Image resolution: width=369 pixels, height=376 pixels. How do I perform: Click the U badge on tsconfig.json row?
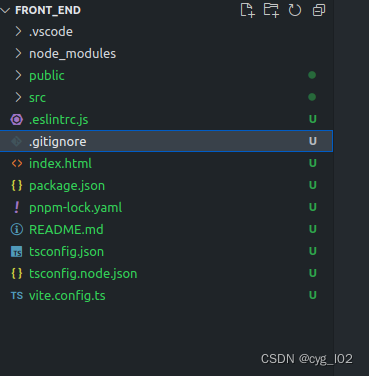coord(313,251)
